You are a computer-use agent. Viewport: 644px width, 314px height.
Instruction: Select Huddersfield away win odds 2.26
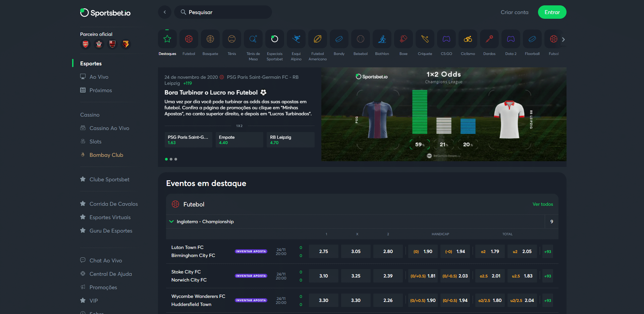point(388,300)
